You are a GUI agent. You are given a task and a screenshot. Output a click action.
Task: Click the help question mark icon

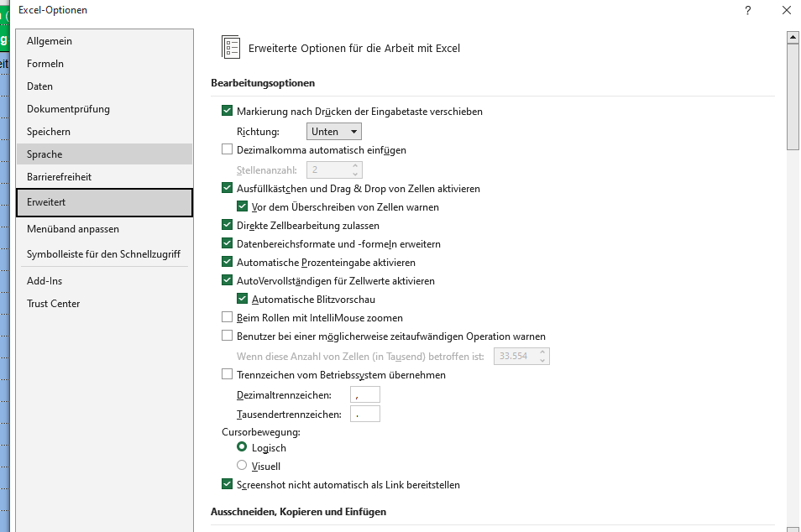[x=747, y=10]
